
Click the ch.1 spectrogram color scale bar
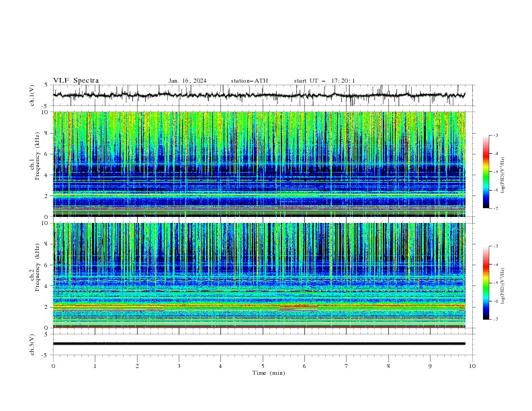pos(486,172)
